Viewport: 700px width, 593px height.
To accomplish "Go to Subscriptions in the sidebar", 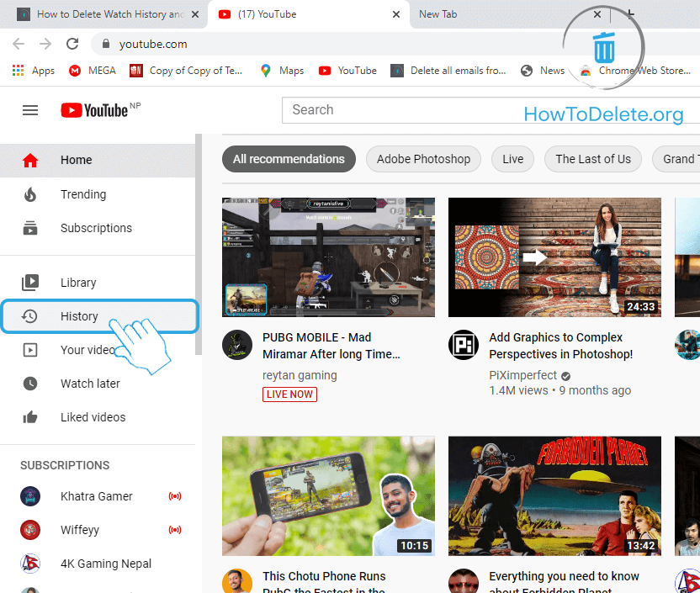I will pos(95,228).
